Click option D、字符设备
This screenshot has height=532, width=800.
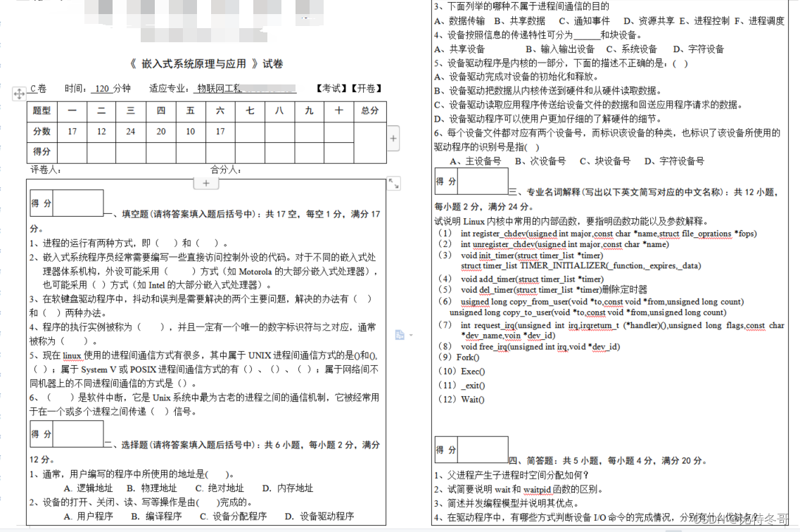point(699,49)
